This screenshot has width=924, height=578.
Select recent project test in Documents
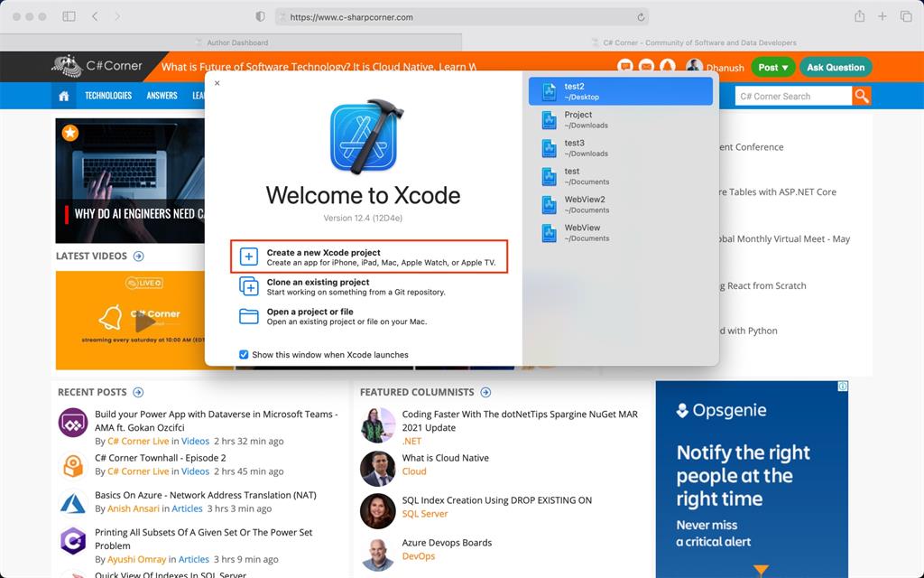point(621,176)
